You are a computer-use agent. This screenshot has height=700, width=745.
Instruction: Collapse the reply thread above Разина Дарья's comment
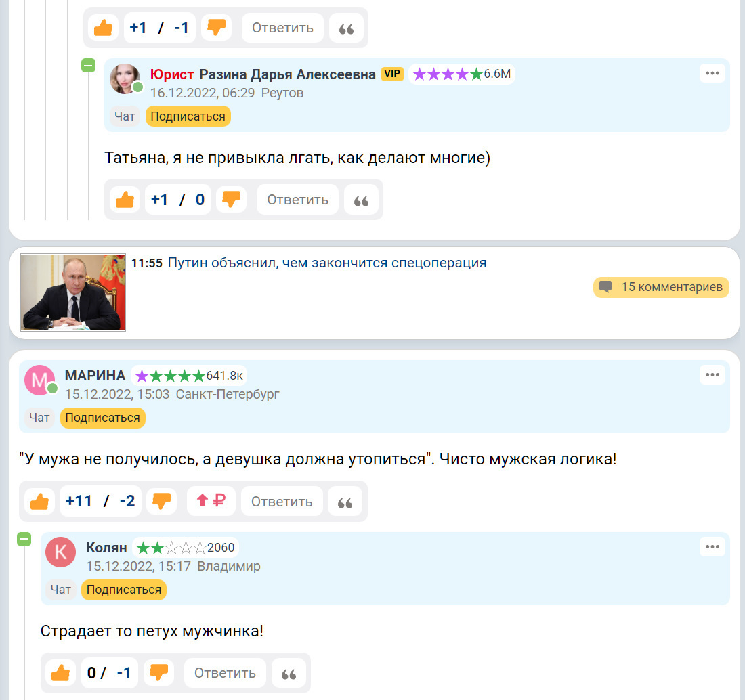click(88, 65)
